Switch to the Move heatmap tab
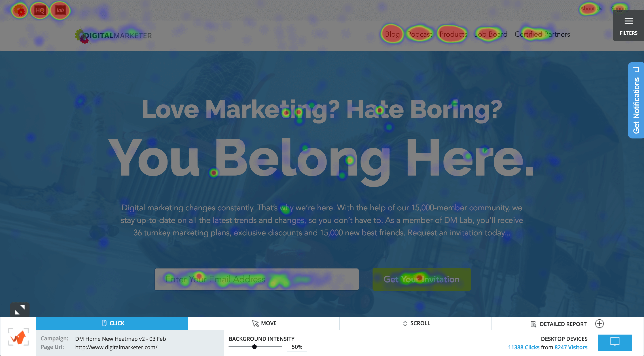Viewport: 644px width, 356px height. click(x=264, y=323)
